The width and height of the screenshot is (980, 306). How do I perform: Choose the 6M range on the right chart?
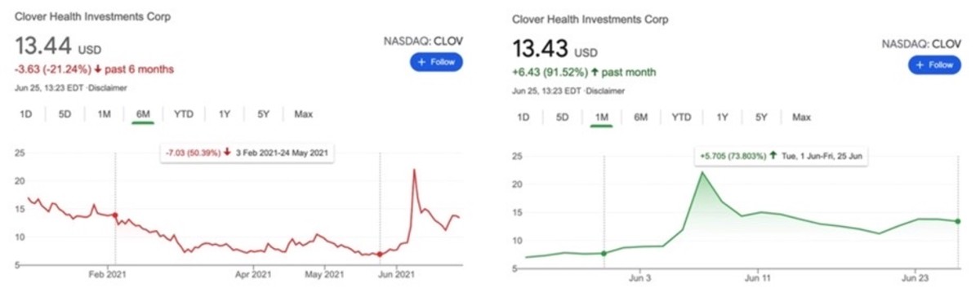pyautogui.click(x=641, y=118)
